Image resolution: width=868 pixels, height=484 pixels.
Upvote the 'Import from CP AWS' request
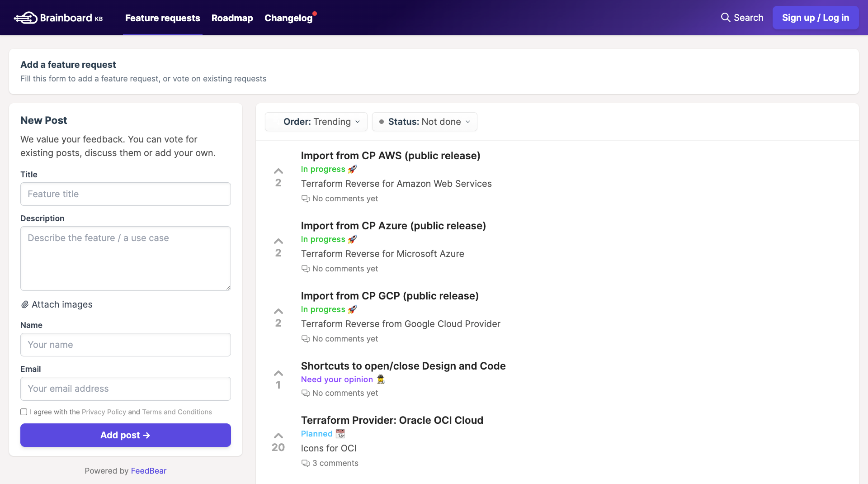(278, 171)
